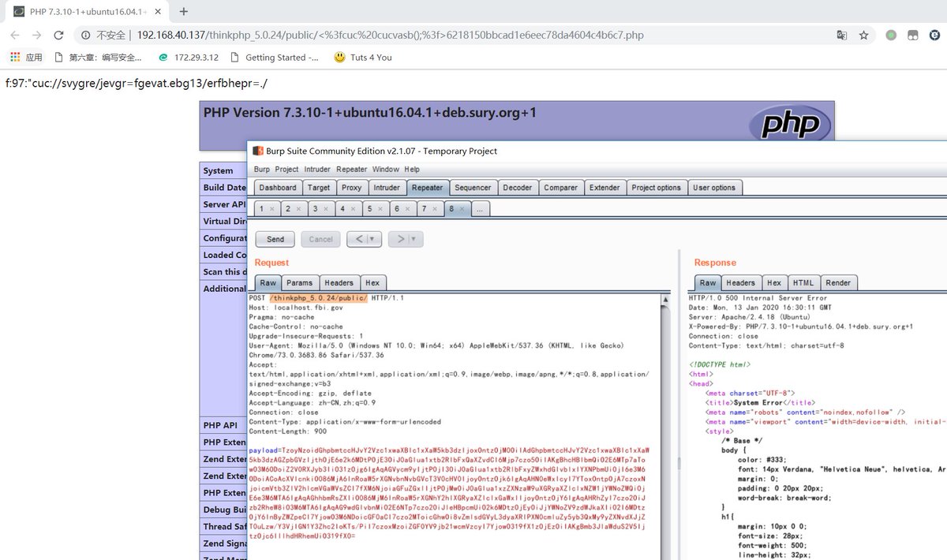Switch to the Comparer tab
The image size is (947, 560).
(x=561, y=188)
